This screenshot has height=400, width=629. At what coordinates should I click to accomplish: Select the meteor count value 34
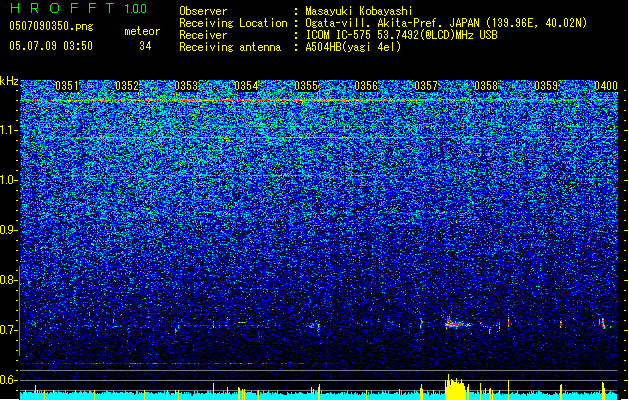coord(145,46)
